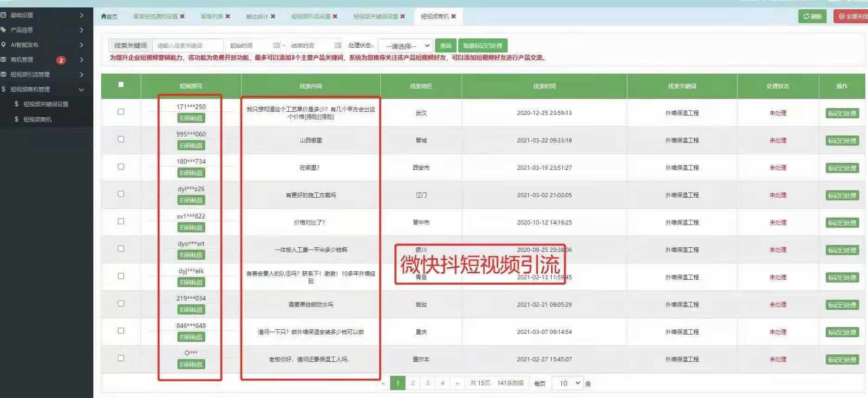Image resolution: width=868 pixels, height=398 pixels.
Task: Check the row for dyj***z26
Action: point(121,194)
